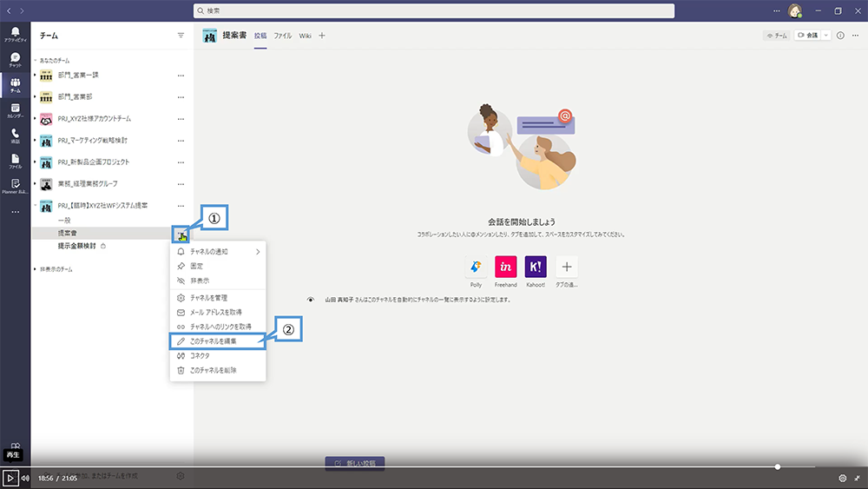Screen dimensions: 868x489
Task: Choose このチャネルを編集 from context menu
Action: [x=214, y=341]
